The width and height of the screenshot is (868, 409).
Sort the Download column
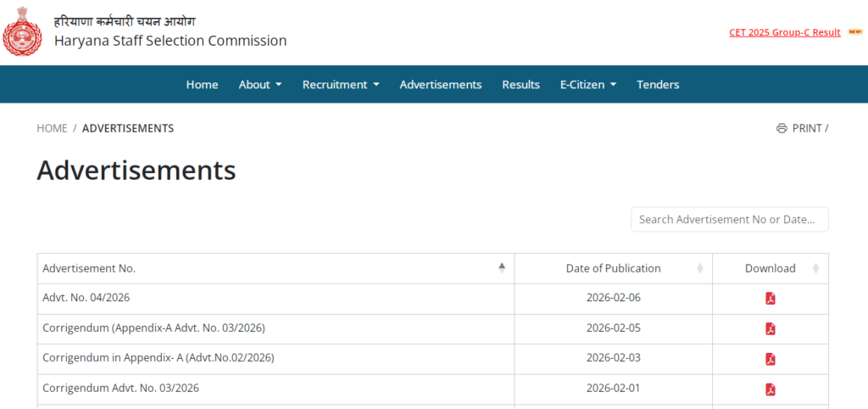(x=815, y=268)
